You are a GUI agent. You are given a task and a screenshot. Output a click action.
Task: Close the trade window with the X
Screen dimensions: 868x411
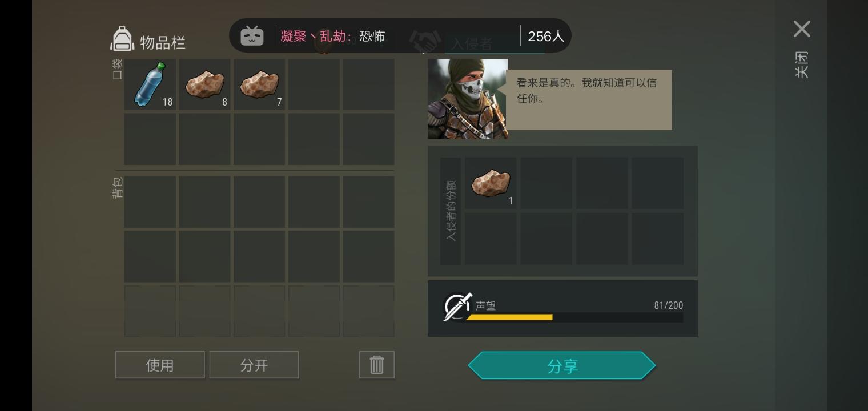point(802,29)
